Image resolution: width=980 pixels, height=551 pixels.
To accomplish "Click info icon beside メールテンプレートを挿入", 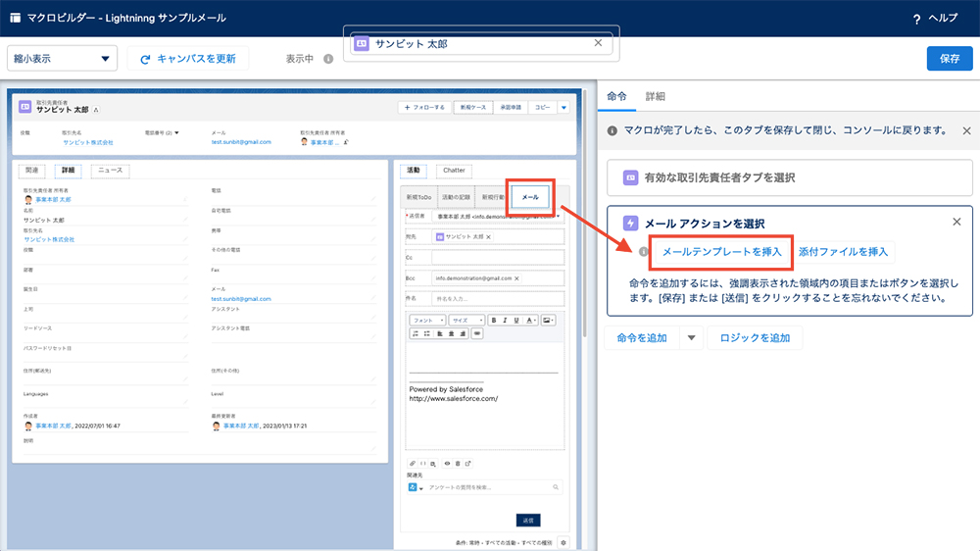I will click(643, 251).
